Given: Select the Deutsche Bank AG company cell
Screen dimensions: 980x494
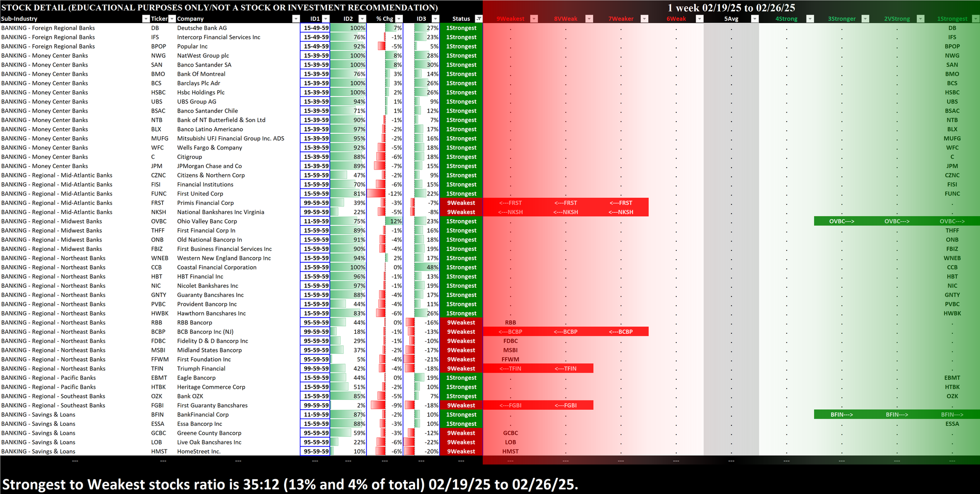Looking at the screenshot, I should [238, 28].
